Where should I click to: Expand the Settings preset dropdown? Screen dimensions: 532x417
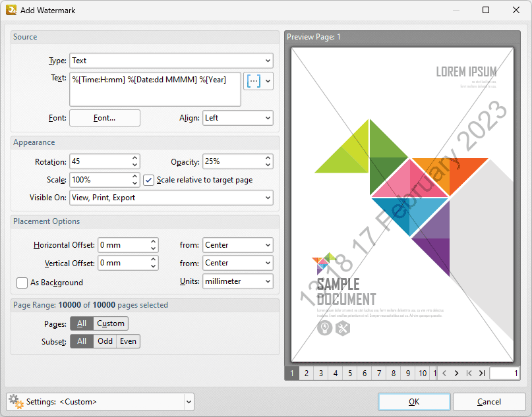pyautogui.click(x=189, y=402)
